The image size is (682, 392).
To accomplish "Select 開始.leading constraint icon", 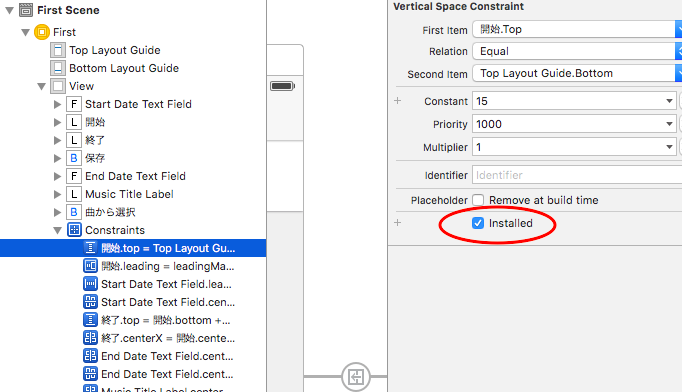I will point(90,266).
